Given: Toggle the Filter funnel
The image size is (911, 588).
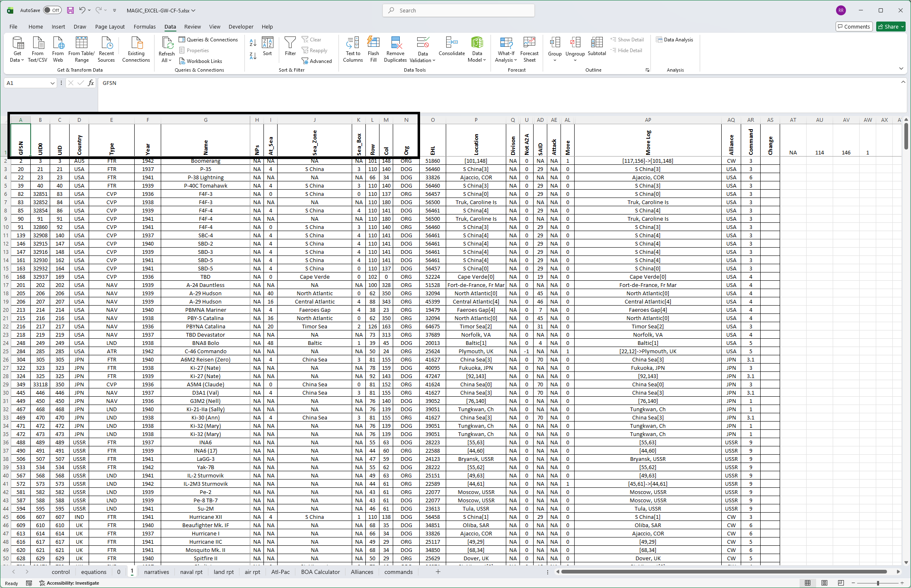Looking at the screenshot, I should point(290,46).
